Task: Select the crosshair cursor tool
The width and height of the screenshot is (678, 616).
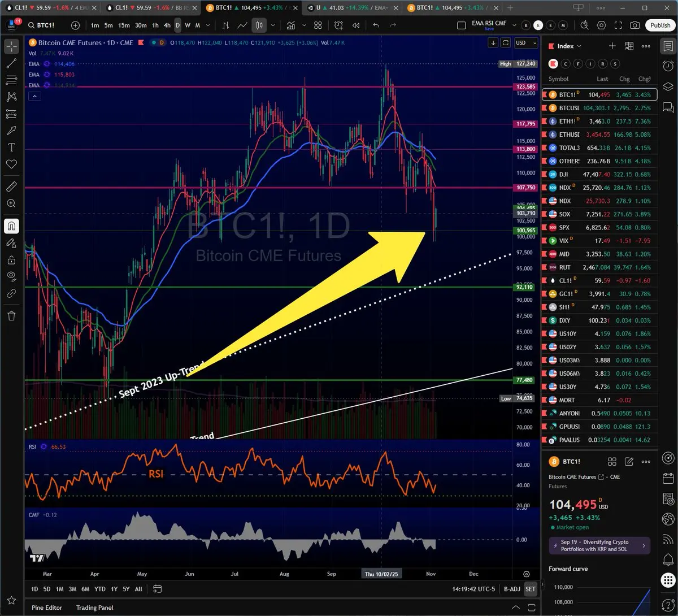Action: click(11, 46)
